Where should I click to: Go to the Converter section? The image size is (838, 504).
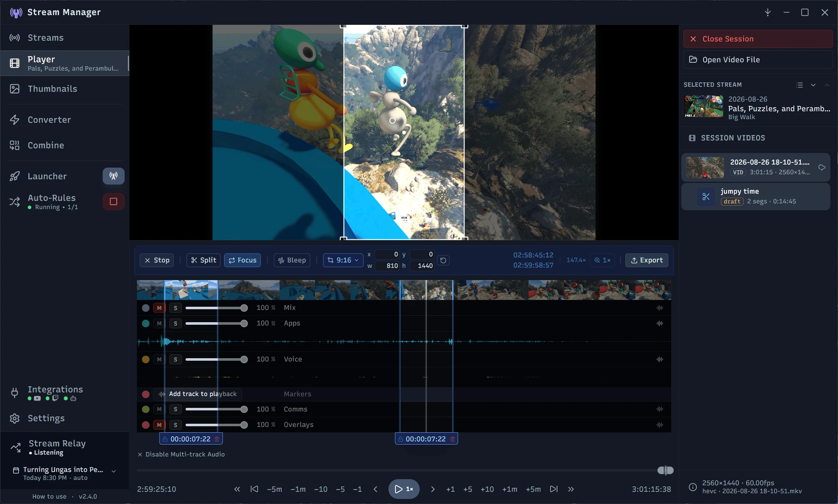click(64, 120)
